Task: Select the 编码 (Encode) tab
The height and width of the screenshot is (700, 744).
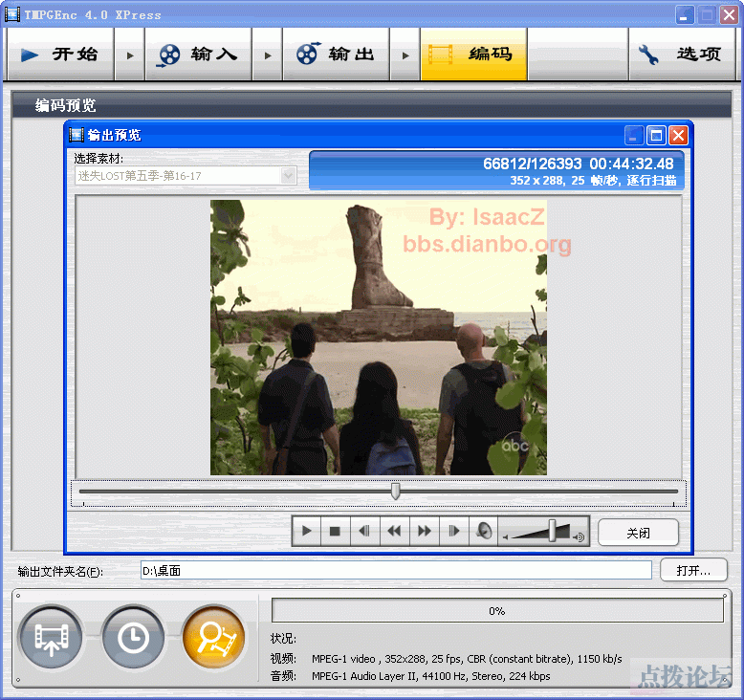Action: point(473,55)
